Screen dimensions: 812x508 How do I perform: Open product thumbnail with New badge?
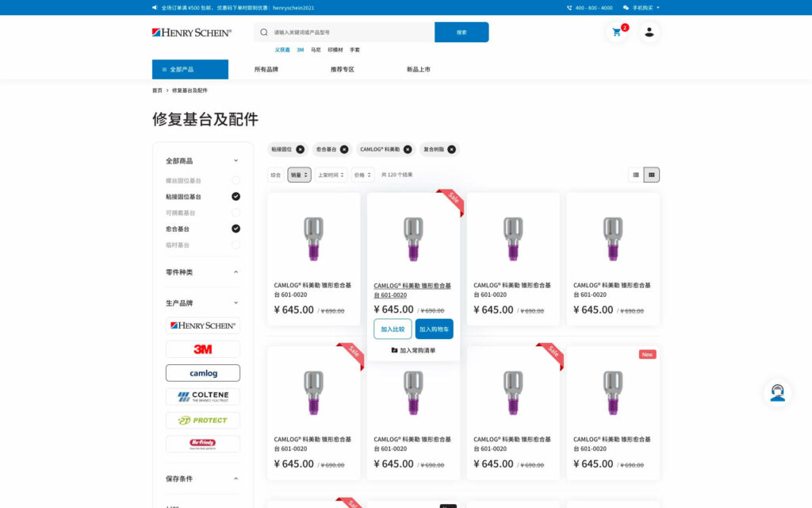(613, 392)
